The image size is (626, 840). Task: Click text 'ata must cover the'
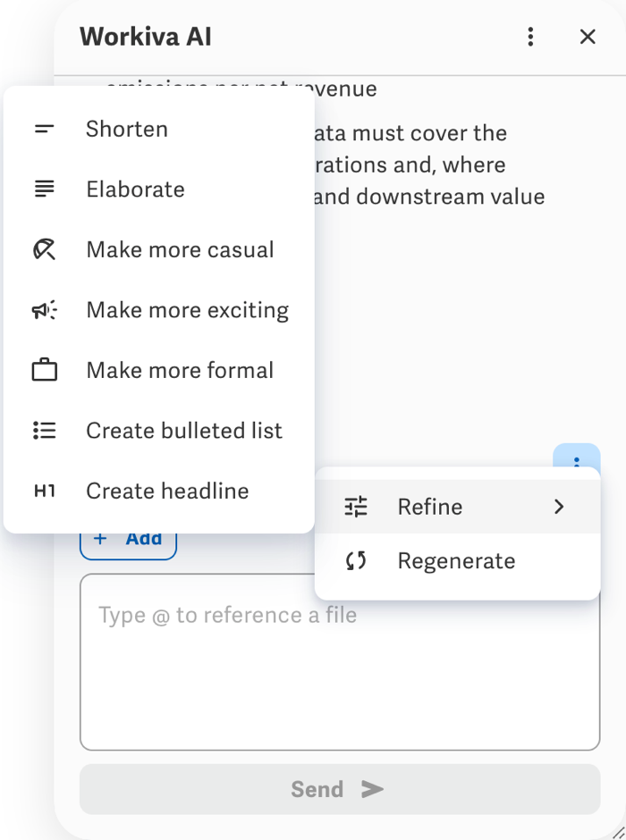410,133
